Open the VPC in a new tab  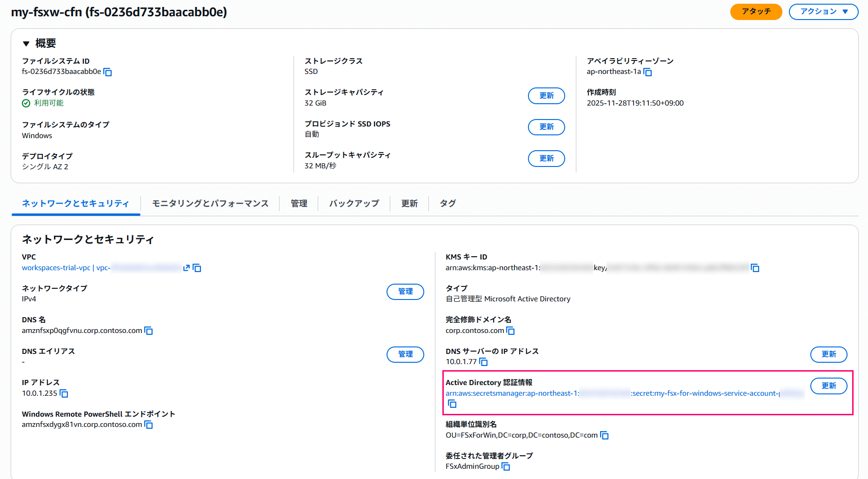click(x=186, y=268)
